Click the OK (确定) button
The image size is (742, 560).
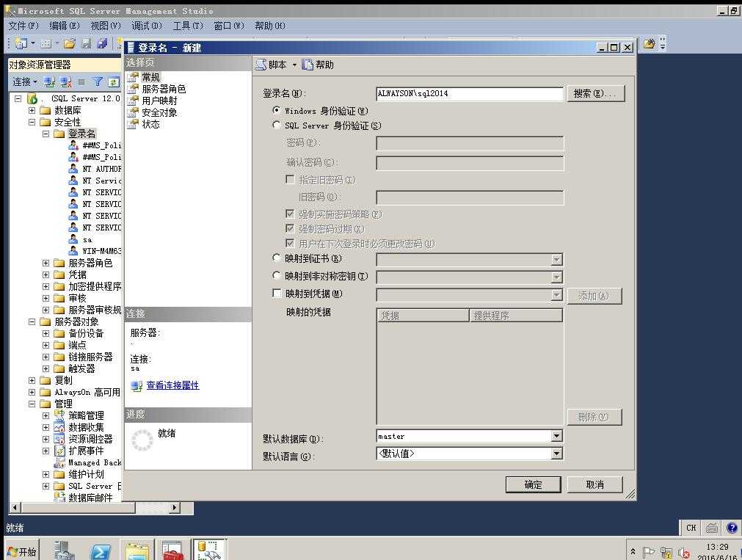(534, 484)
